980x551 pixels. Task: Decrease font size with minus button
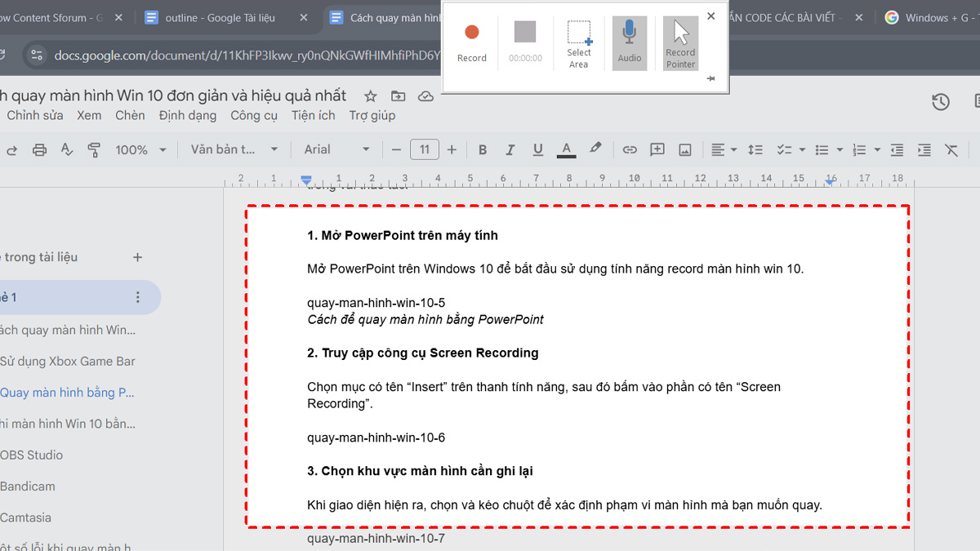pyautogui.click(x=397, y=149)
